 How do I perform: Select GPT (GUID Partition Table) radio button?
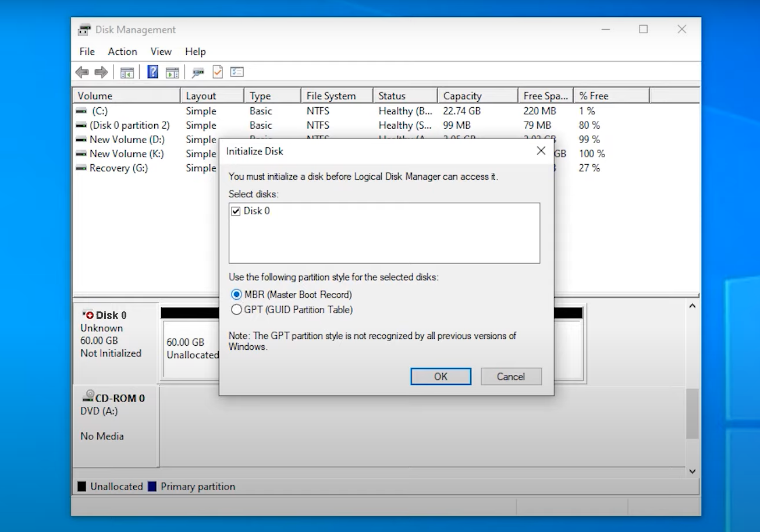(x=236, y=310)
